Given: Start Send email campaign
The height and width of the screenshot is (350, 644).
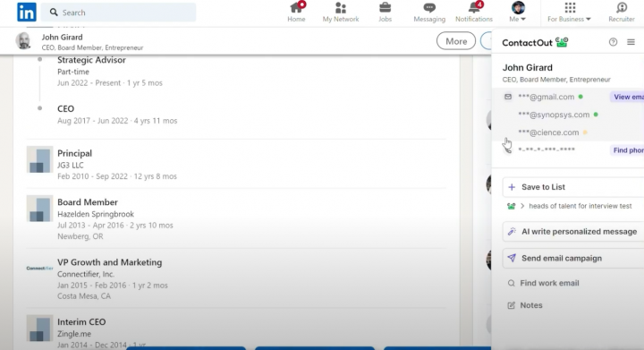Looking at the screenshot, I should click(x=573, y=259).
